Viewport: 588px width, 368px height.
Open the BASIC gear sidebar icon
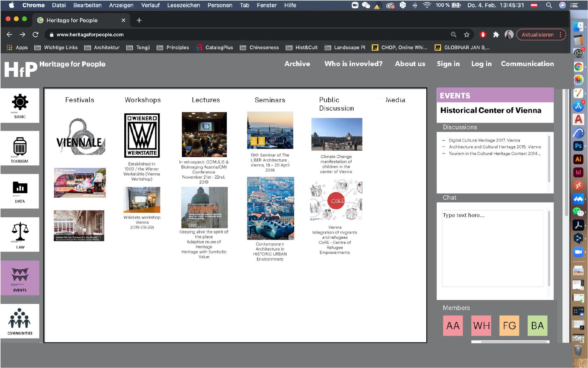click(x=20, y=102)
